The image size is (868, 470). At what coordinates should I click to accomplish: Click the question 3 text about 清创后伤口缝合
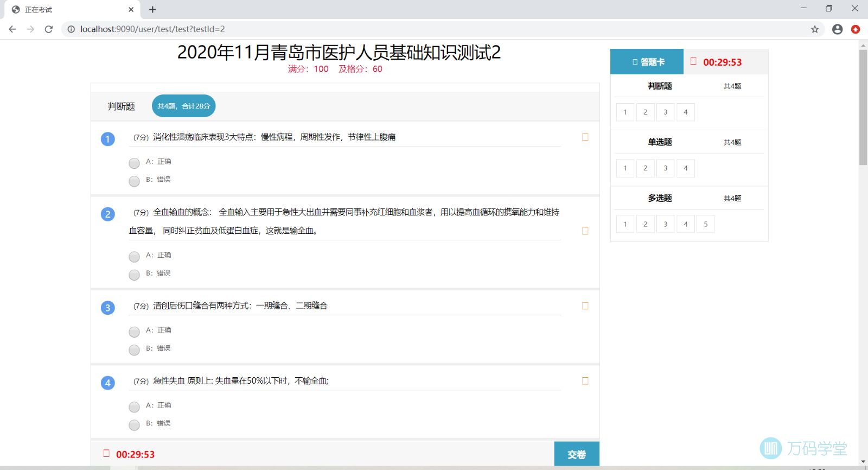(x=240, y=306)
